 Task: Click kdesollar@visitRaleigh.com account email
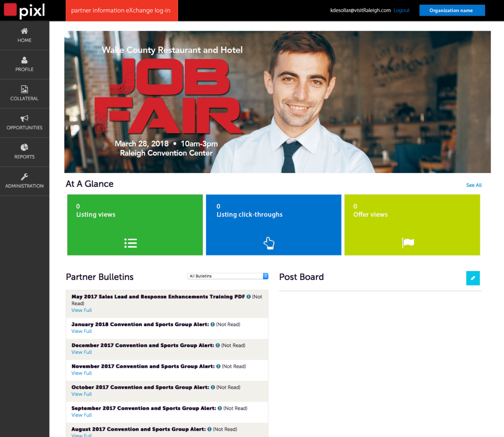[x=360, y=10]
